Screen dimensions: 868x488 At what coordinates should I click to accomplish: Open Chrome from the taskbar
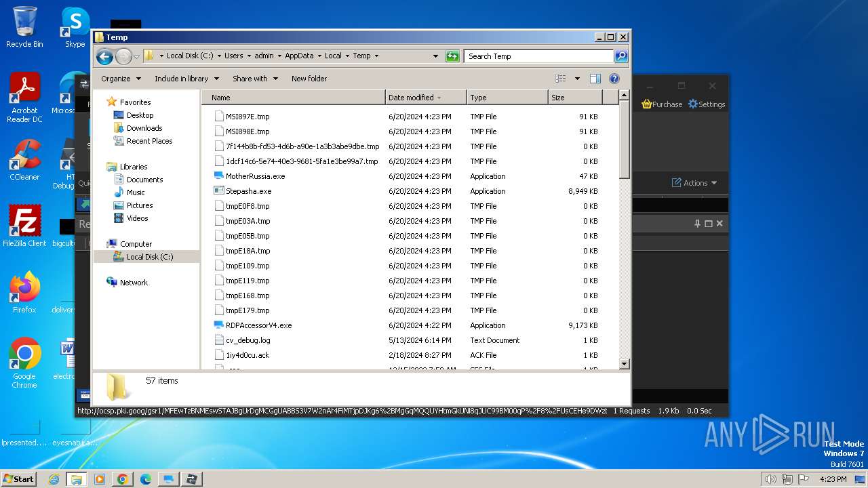coord(122,479)
